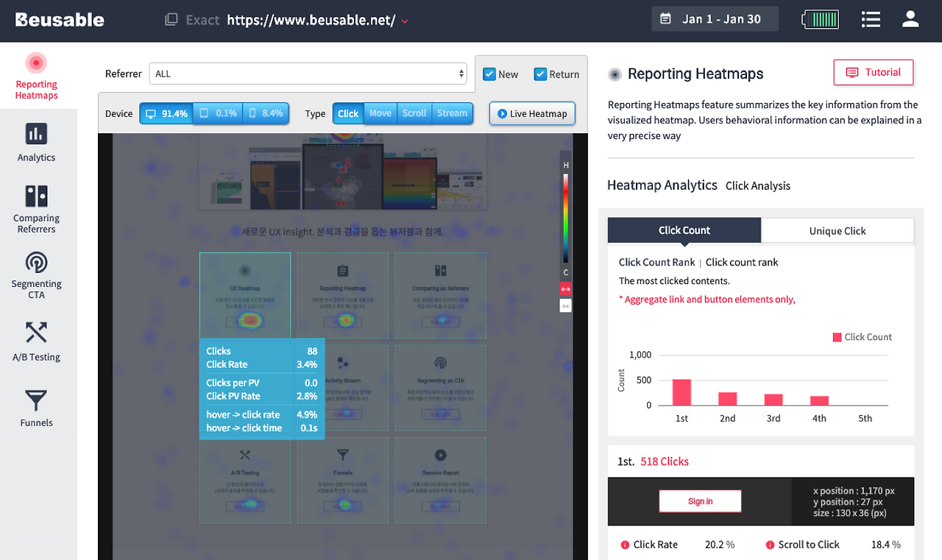Viewport: 942px width, 560px height.
Task: Open the user profile icon
Action: pos(910,19)
